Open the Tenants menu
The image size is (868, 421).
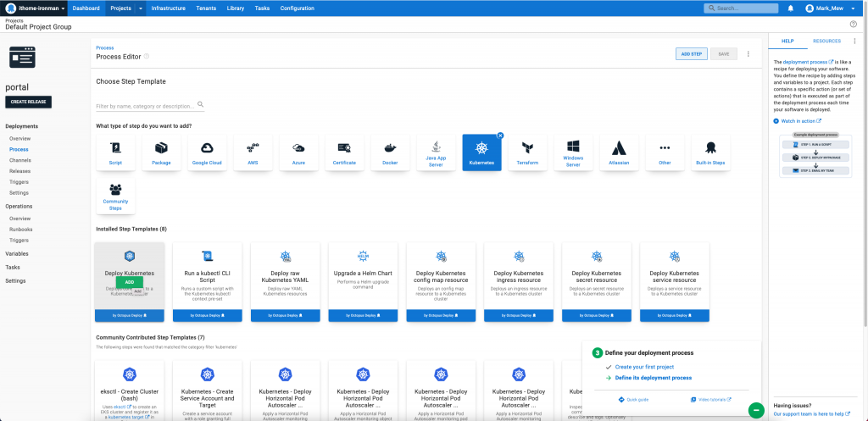(x=206, y=8)
